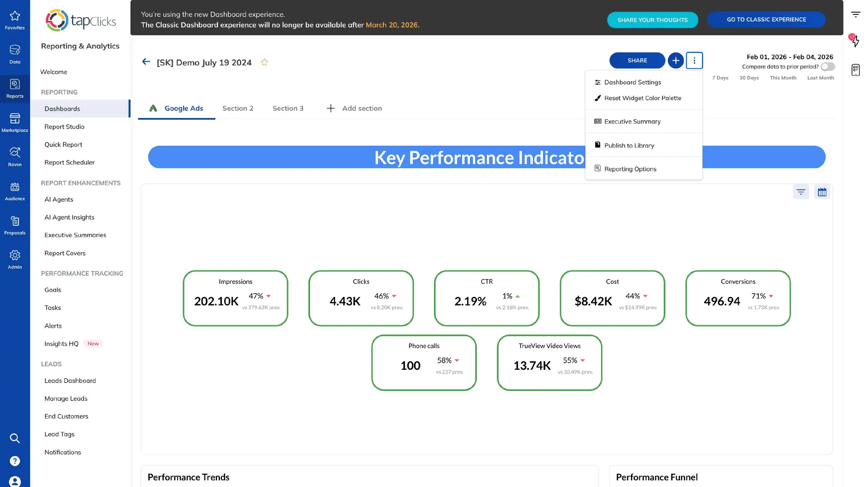Click the calendar icon in KPI section
The height and width of the screenshot is (487, 868).
tap(822, 192)
